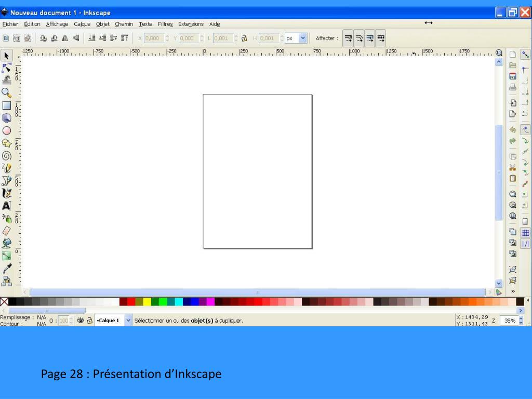Viewport: 532px width, 399px height.
Task: Open the Fichier menu
Action: pos(10,24)
